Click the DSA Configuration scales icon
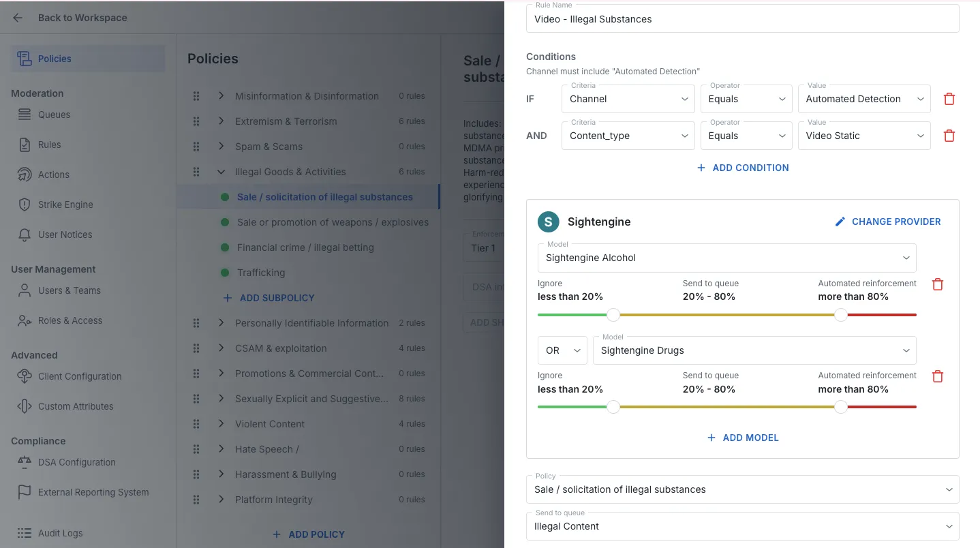Image resolution: width=980 pixels, height=548 pixels. tap(25, 462)
